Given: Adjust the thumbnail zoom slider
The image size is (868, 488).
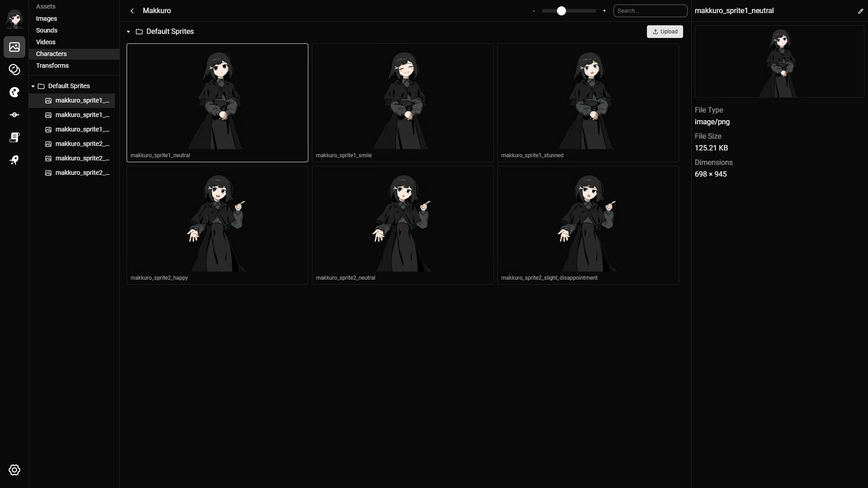Looking at the screenshot, I should (562, 10).
